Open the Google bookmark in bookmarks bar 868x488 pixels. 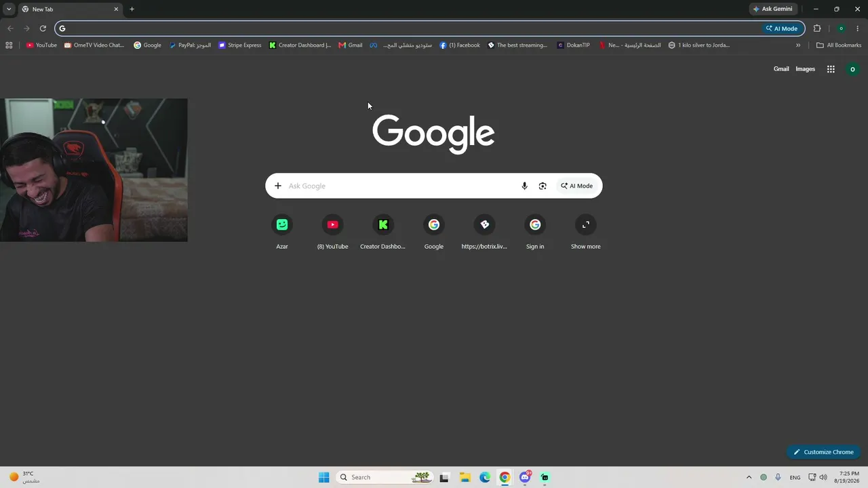coord(147,45)
